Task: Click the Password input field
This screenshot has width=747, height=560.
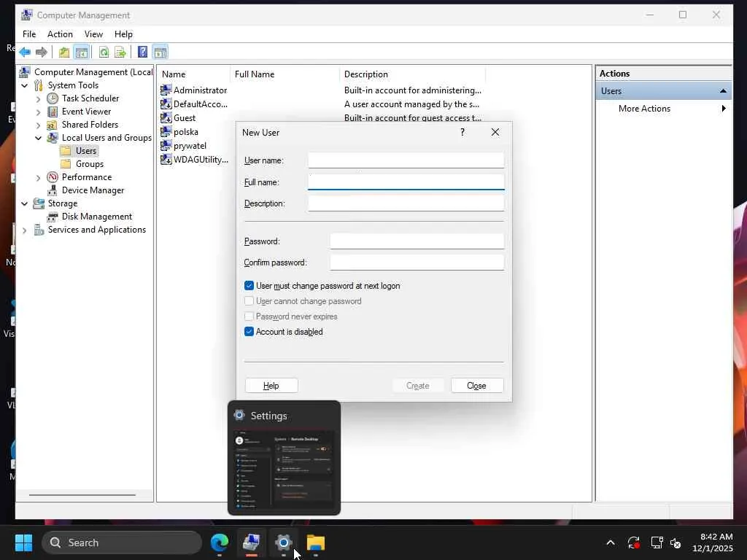Action: tap(417, 241)
